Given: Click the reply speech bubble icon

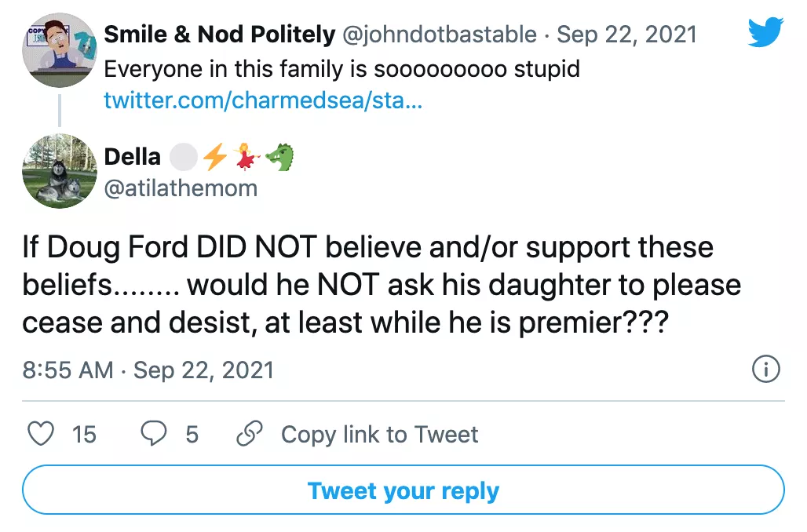Looking at the screenshot, I should [154, 434].
